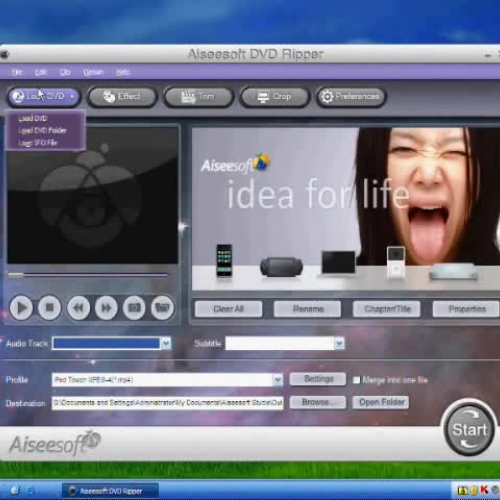Click the Properties button

point(466,309)
